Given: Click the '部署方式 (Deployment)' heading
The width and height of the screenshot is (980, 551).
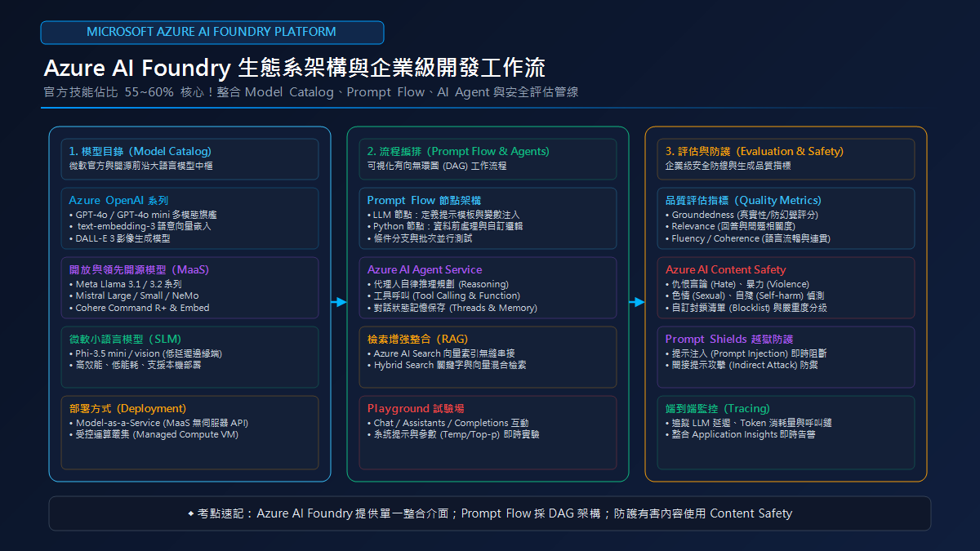Looking at the screenshot, I should [127, 408].
